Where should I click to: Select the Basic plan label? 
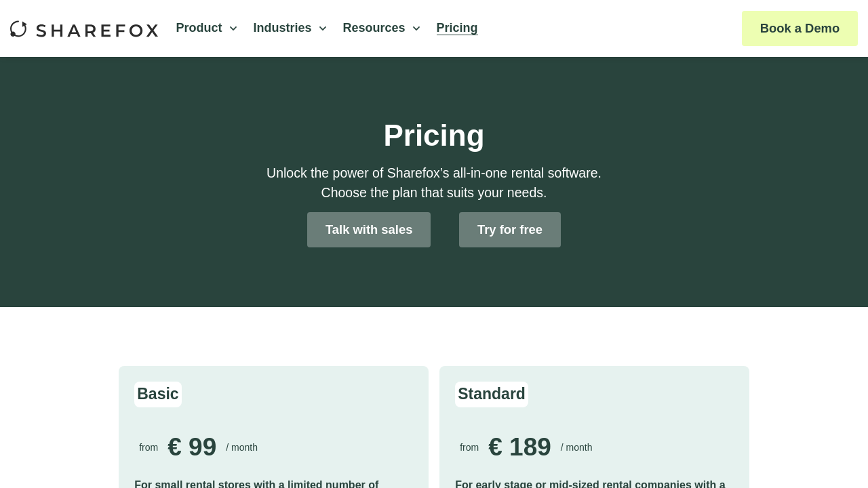pos(158,394)
